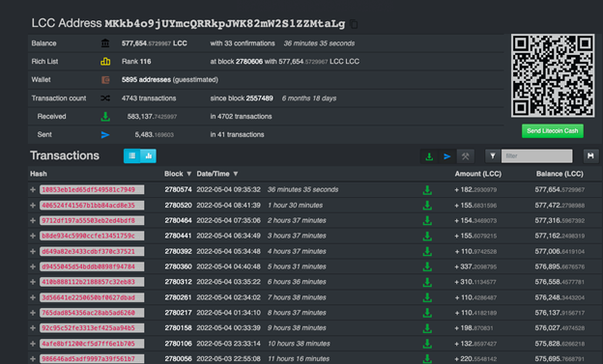Click received icon in block 2780392 row
The height and width of the screenshot is (364, 603).
(x=427, y=251)
